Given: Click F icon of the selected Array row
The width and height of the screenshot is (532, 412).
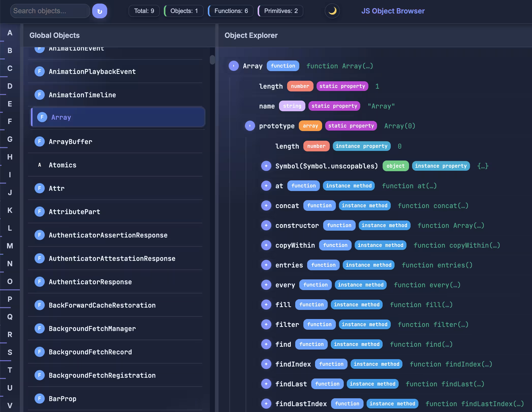Looking at the screenshot, I should coord(42,117).
